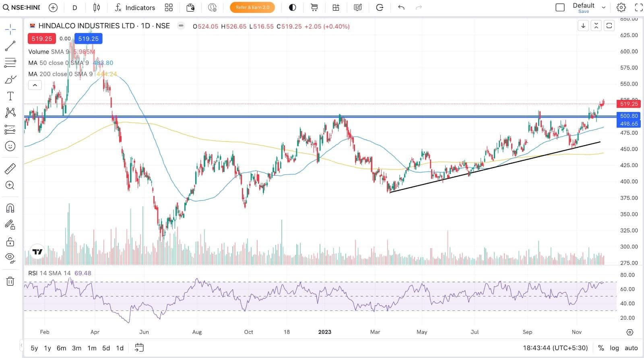Set range to 1d
This screenshot has height=358, width=644.
(120, 348)
